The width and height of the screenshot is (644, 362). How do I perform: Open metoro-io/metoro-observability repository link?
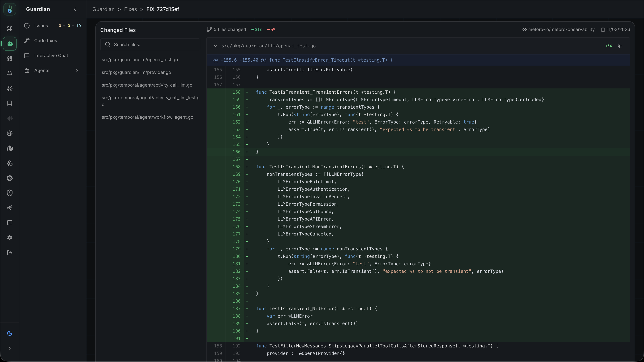click(561, 29)
